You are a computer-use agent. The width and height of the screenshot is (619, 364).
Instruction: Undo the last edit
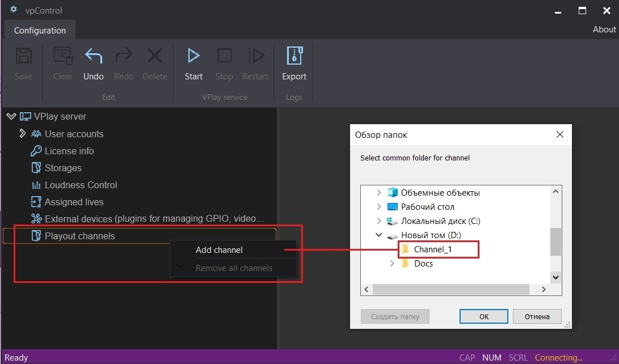[x=94, y=56]
